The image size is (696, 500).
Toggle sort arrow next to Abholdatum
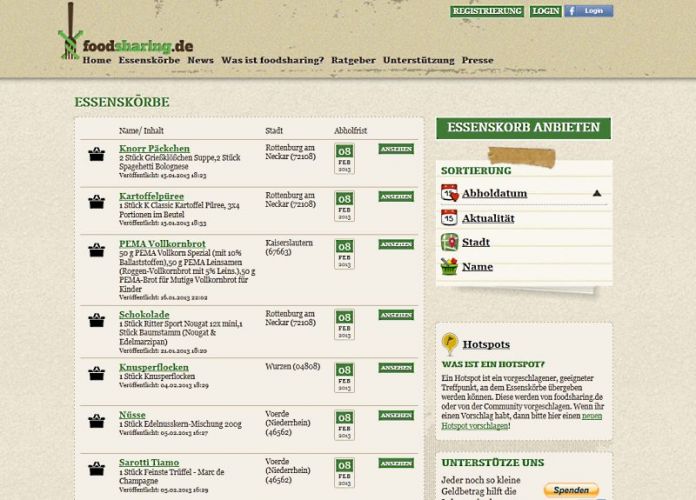tap(597, 193)
